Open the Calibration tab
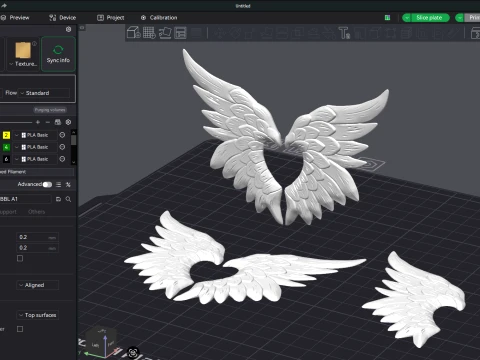Screen dimensions: 480x360 pyautogui.click(x=159, y=18)
